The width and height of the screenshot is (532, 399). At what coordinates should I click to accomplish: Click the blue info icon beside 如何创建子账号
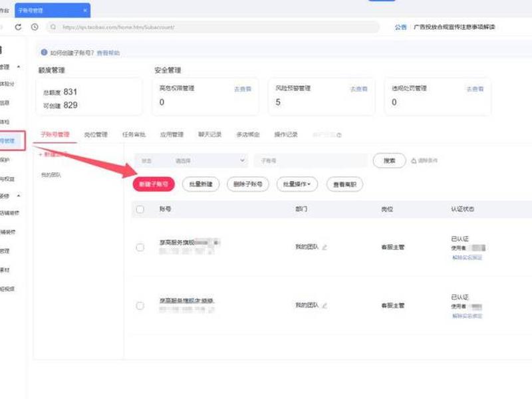pos(44,53)
